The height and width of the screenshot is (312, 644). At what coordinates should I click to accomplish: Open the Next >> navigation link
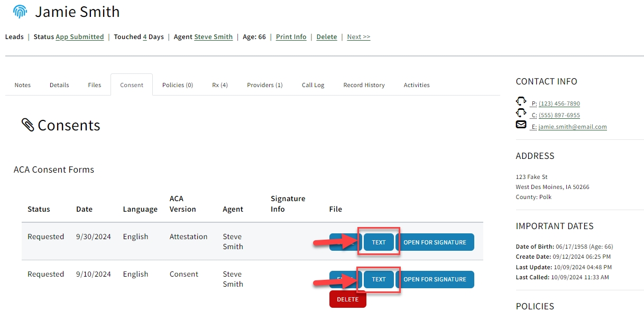click(358, 37)
